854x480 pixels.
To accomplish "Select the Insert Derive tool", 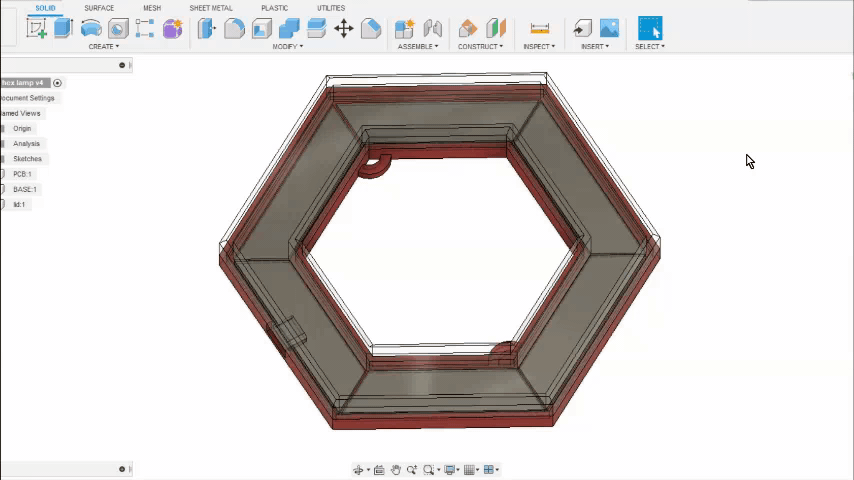I will click(582, 28).
